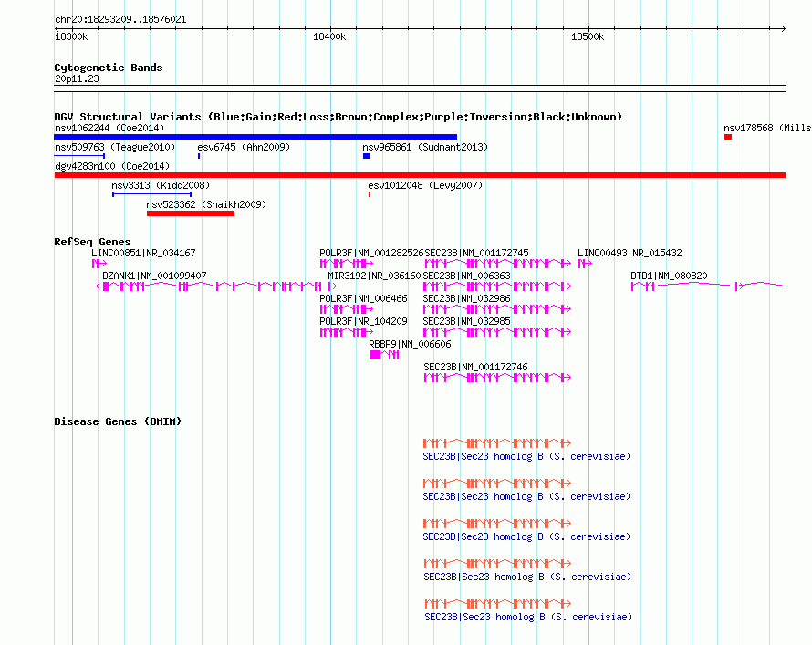Click the SEC23B|NM_032986 transcript label
Image resolution: width=812 pixels, height=645 pixels.
pos(466,298)
